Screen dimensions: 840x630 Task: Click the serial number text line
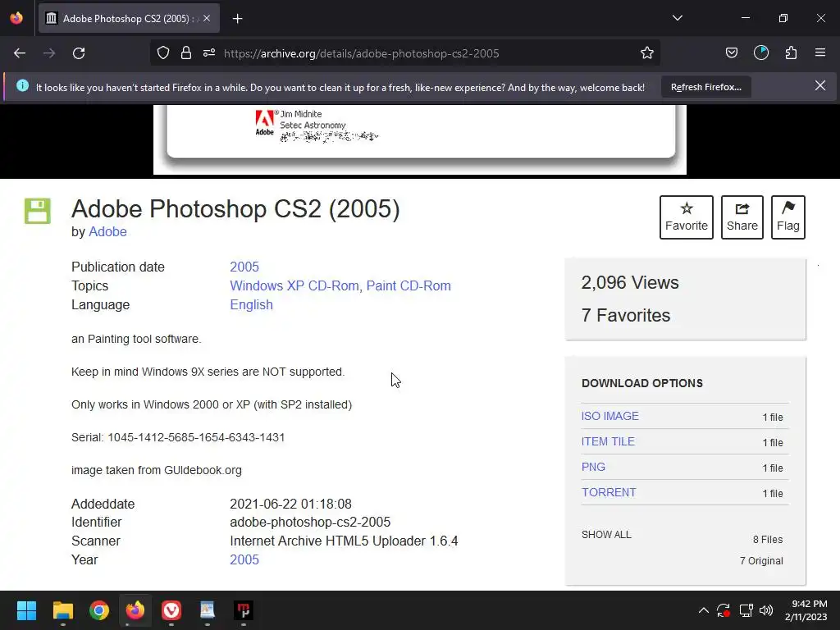178,438
